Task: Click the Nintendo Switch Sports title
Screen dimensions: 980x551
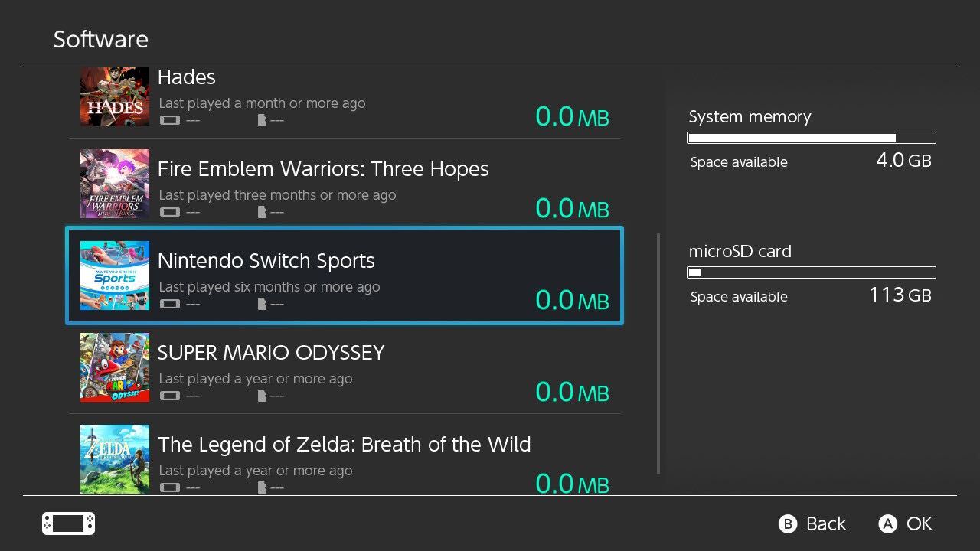Action: pyautogui.click(x=266, y=261)
